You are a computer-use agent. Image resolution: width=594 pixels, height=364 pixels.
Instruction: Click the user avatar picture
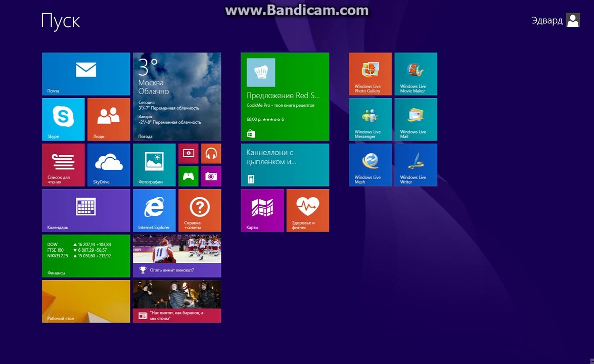click(x=573, y=20)
